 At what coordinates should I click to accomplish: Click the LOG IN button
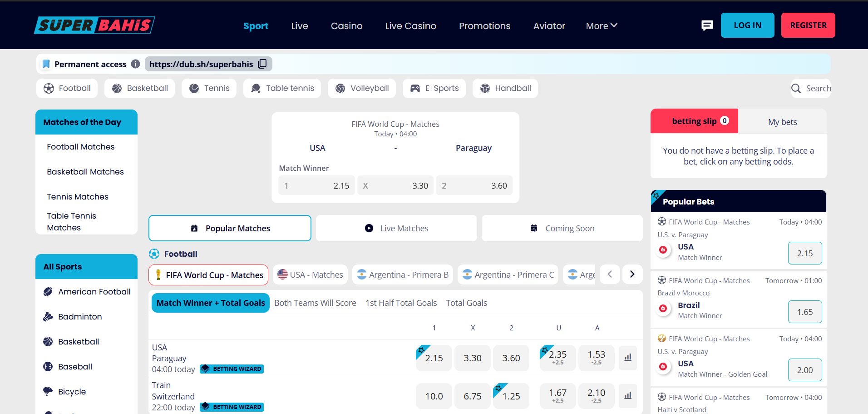[x=747, y=25]
